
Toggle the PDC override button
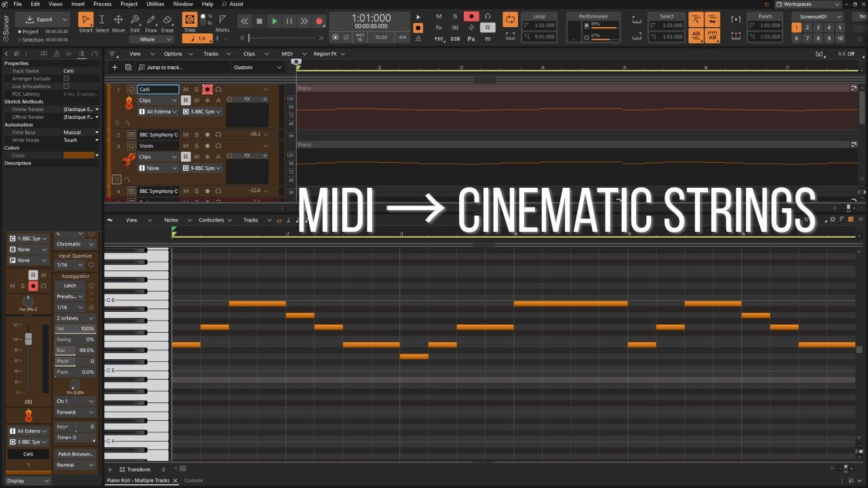point(439,39)
